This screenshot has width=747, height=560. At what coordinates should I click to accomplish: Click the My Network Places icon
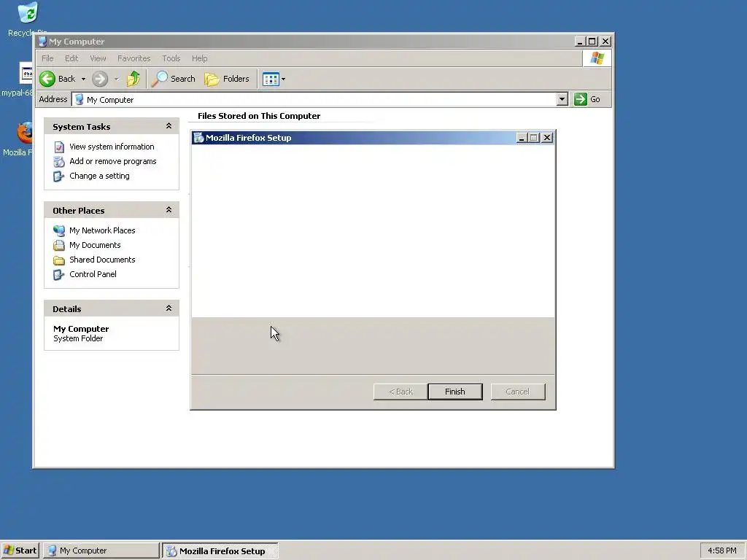[x=59, y=231]
